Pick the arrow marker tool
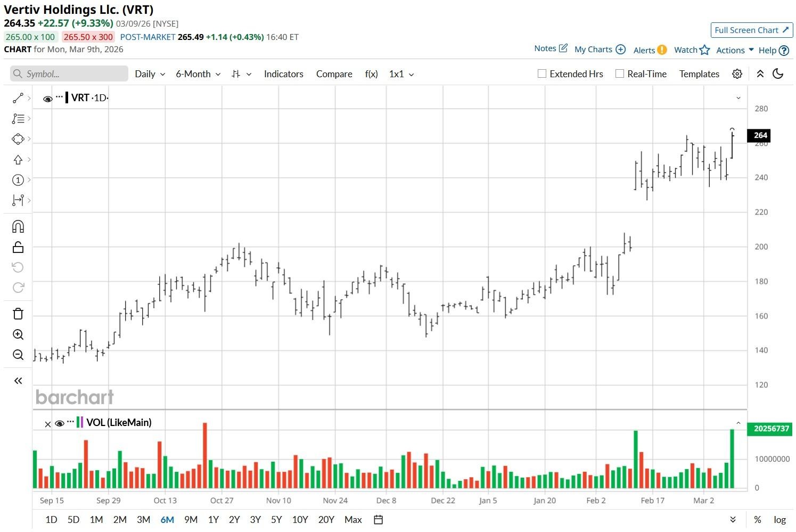This screenshot has height=532, width=796. pos(18,160)
